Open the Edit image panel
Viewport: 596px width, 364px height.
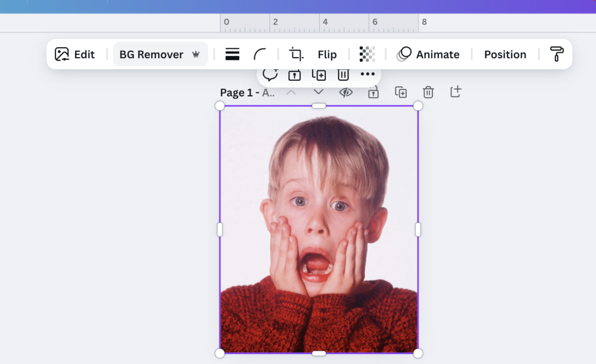pyautogui.click(x=74, y=54)
